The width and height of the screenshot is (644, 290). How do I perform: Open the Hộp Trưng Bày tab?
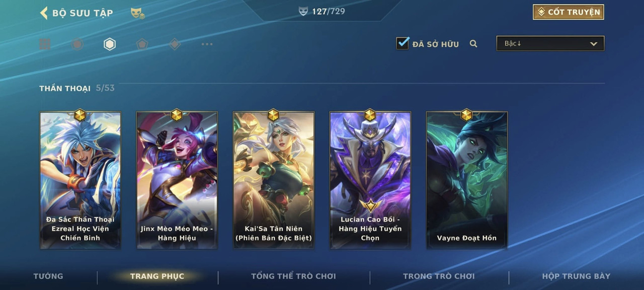pyautogui.click(x=576, y=276)
